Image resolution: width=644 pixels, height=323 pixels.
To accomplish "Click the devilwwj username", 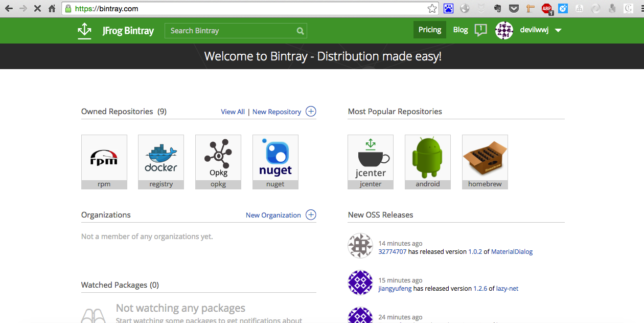I will [534, 30].
